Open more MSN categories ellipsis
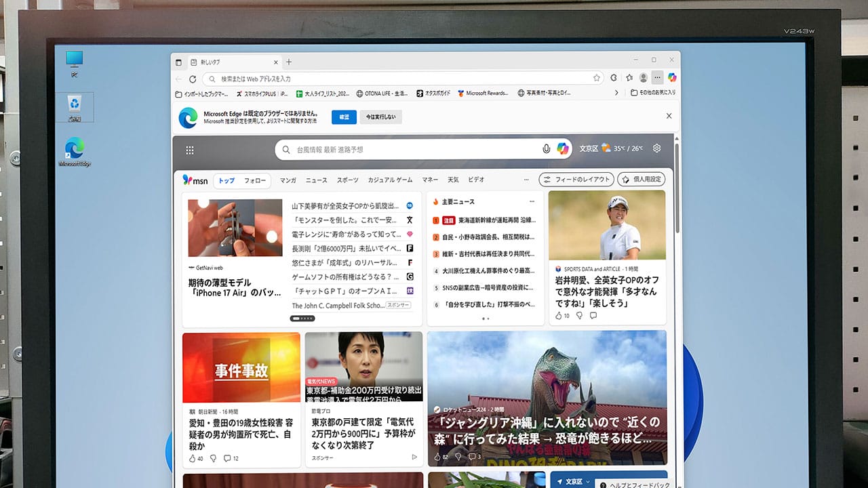Image resolution: width=868 pixels, height=488 pixels. (x=526, y=180)
